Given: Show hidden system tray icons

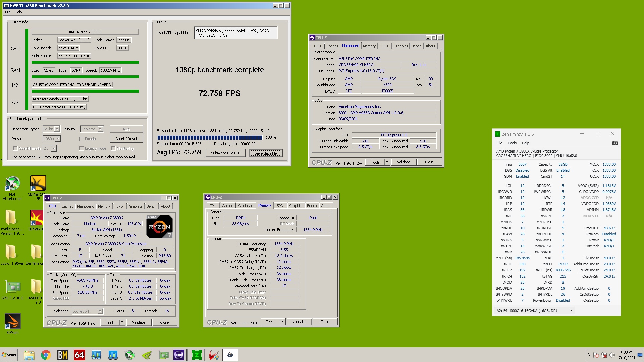Looking at the screenshot, I should 589,355.
